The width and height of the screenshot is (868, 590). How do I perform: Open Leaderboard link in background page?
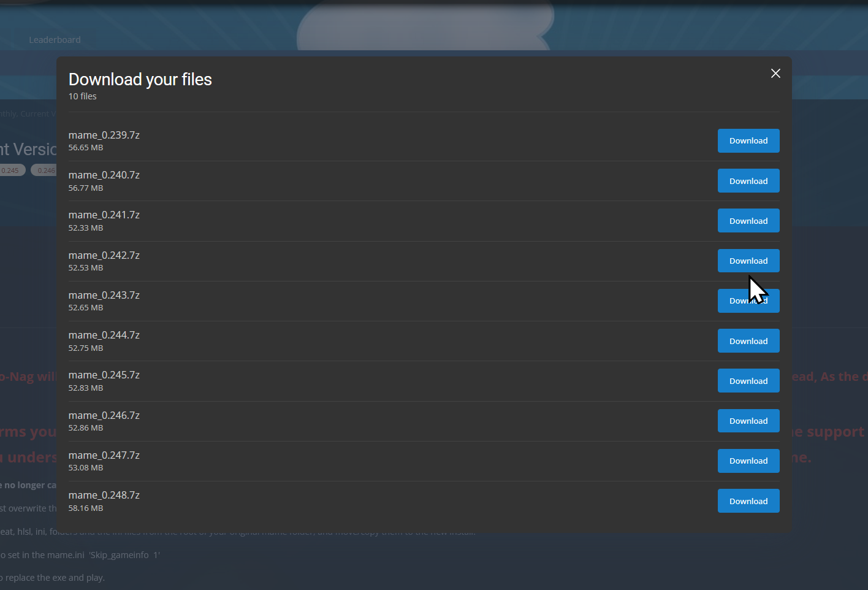coord(55,40)
